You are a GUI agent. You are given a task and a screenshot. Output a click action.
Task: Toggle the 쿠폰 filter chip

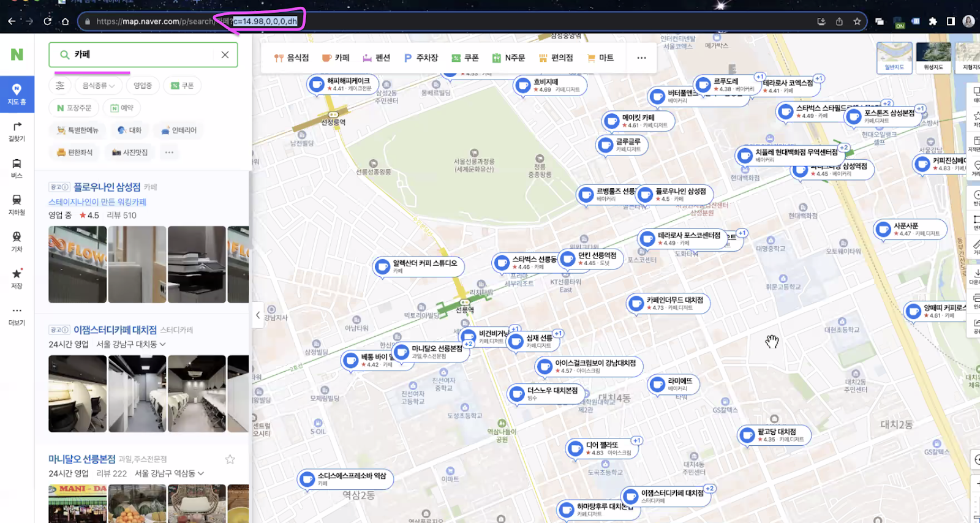pos(183,86)
